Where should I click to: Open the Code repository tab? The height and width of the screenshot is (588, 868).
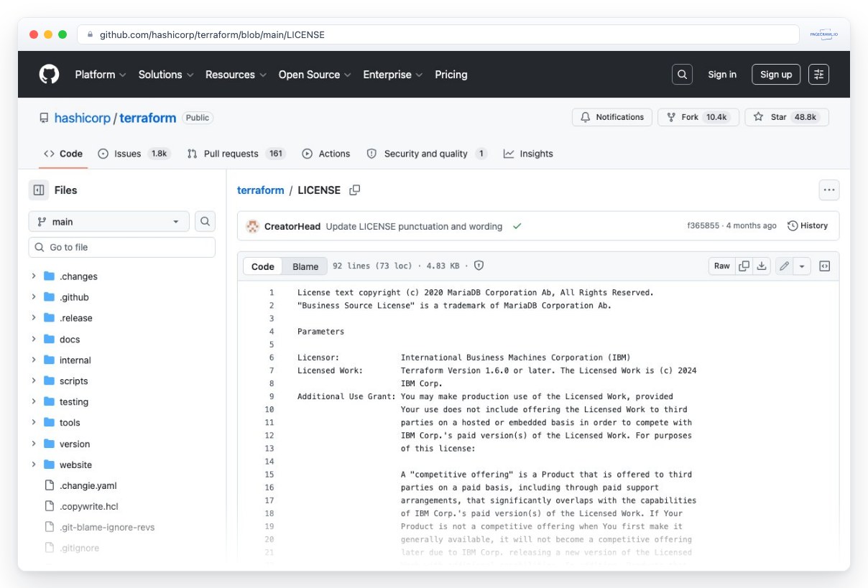click(x=63, y=154)
